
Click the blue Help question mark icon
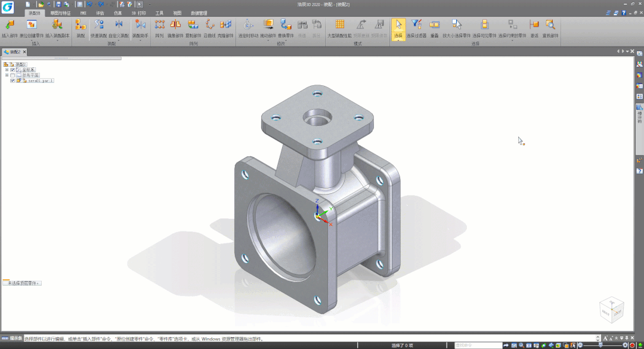624,13
